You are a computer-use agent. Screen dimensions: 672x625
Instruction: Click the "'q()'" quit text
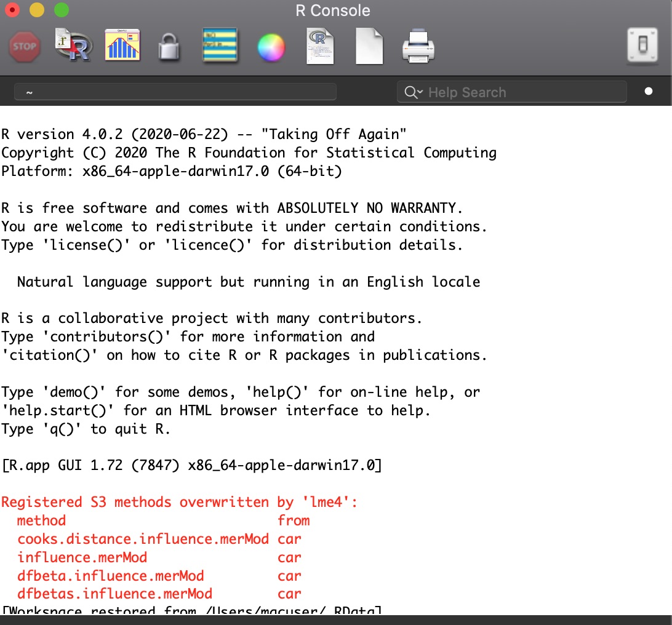[x=62, y=428]
